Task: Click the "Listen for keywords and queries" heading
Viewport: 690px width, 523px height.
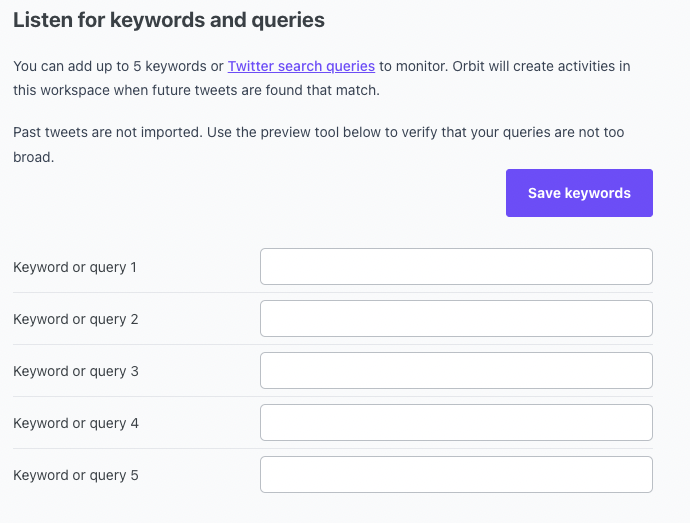Action: [x=169, y=19]
